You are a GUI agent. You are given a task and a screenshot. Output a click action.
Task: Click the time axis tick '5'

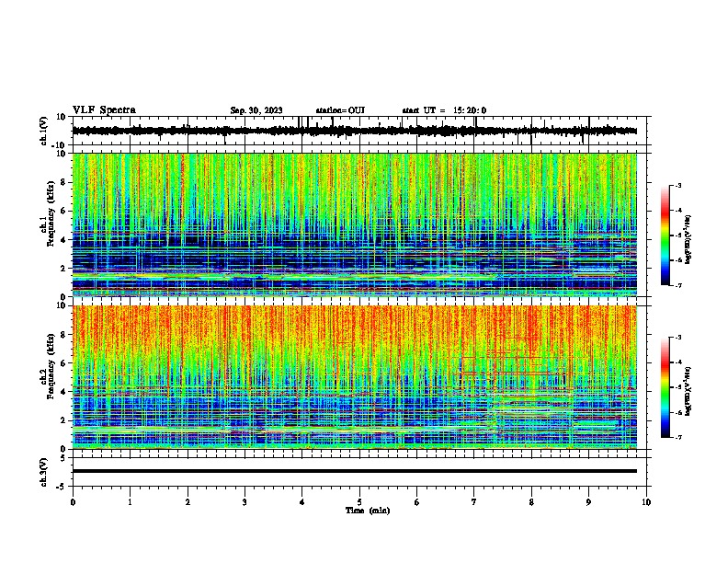point(359,502)
